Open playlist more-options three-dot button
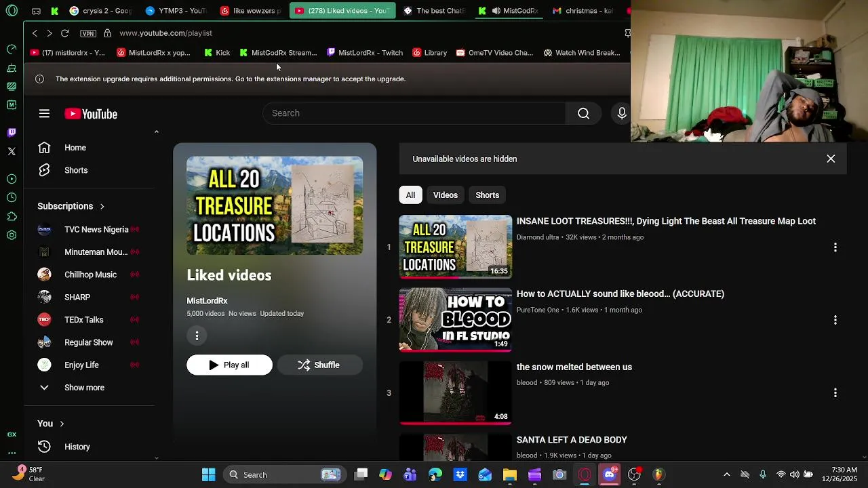868x488 pixels. (x=197, y=335)
